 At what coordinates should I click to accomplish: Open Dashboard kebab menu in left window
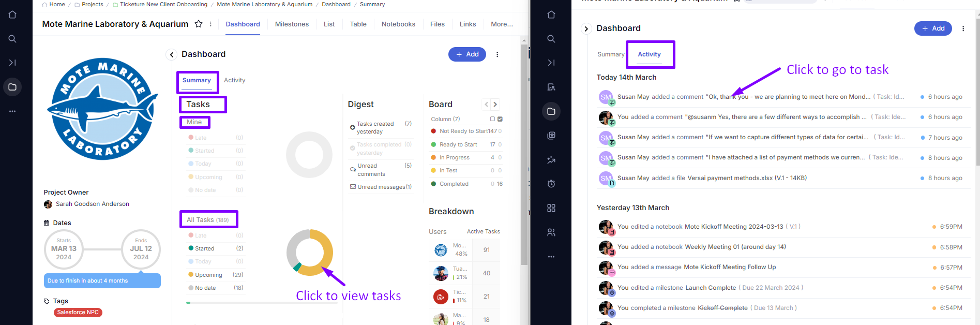pos(497,54)
